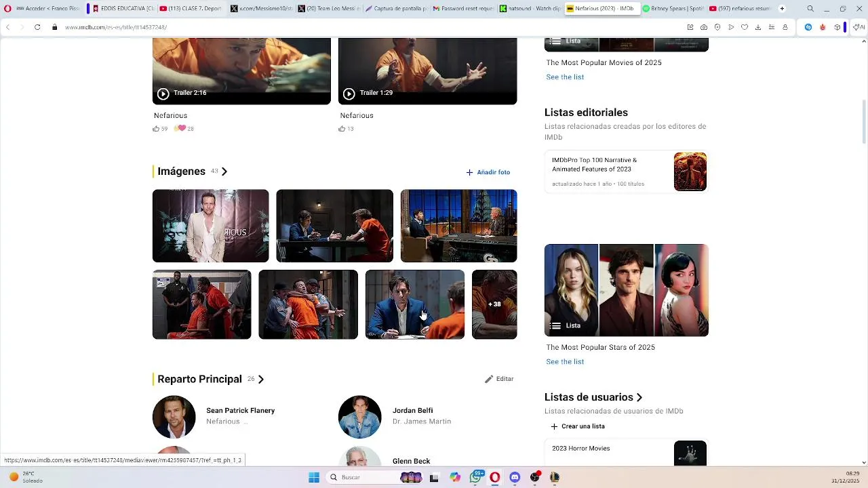Click the Opera profile account icon
868x488 pixels.
[785, 27]
